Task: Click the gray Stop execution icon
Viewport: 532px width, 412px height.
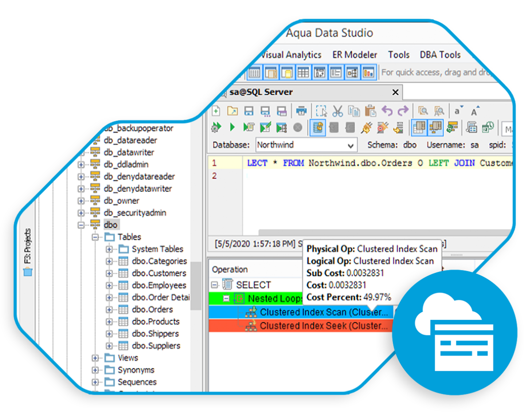Action: 298,127
